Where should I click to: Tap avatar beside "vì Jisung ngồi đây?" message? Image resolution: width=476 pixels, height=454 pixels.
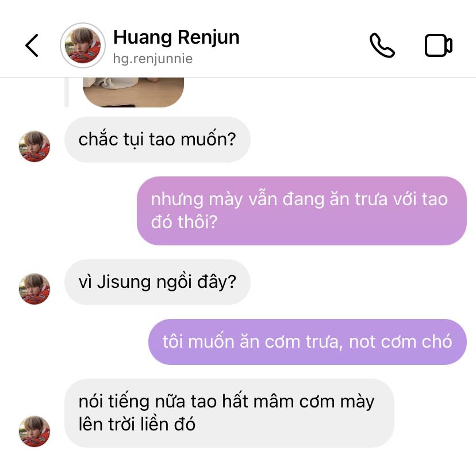tap(34, 289)
